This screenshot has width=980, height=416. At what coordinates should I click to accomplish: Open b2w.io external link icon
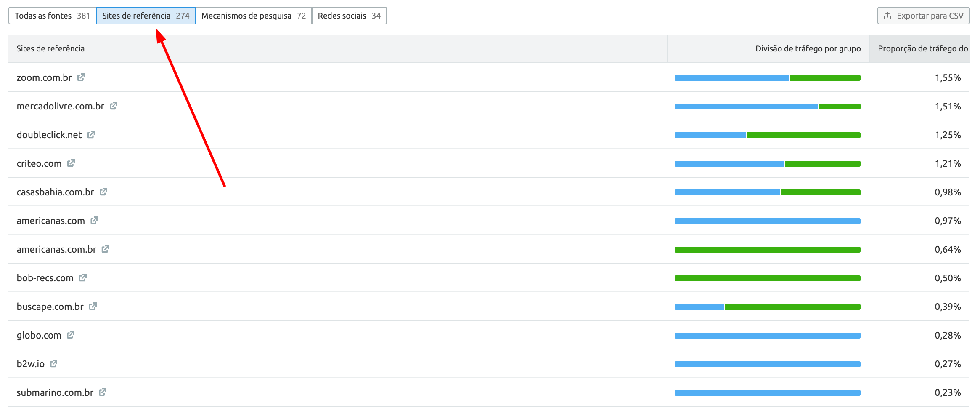54,363
